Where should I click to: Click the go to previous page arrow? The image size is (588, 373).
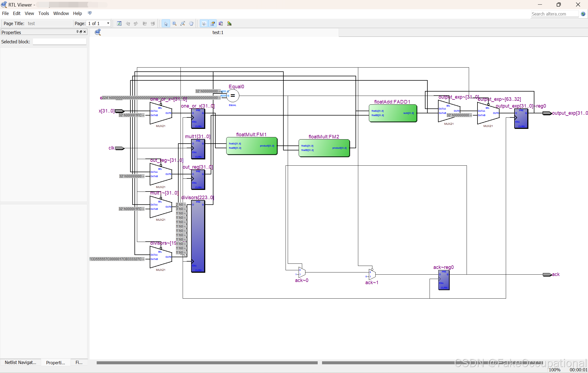click(x=145, y=24)
